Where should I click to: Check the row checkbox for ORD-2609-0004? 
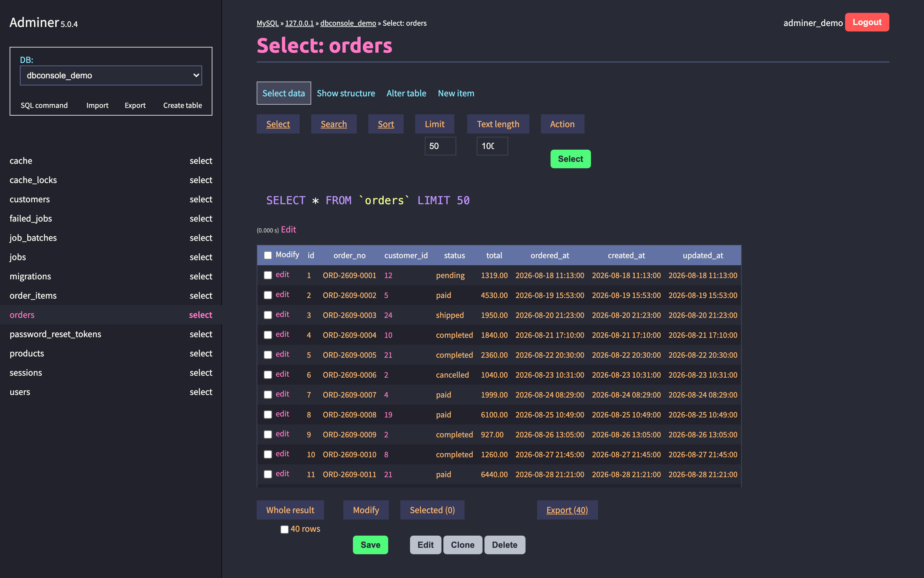click(268, 335)
